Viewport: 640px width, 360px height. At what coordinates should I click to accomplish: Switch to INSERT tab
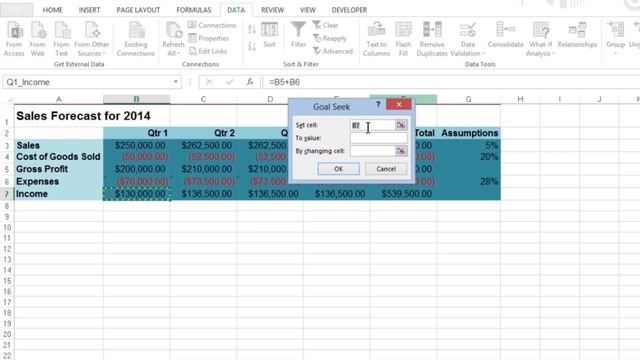89,10
